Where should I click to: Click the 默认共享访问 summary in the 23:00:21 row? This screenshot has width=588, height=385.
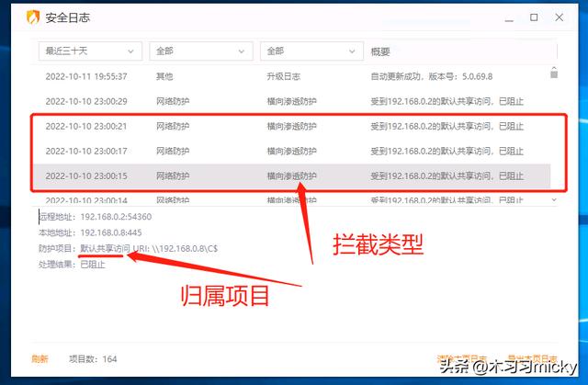pos(447,126)
